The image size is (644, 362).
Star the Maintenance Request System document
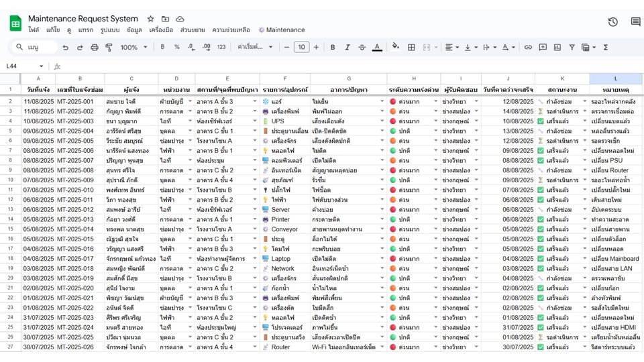pyautogui.click(x=151, y=19)
